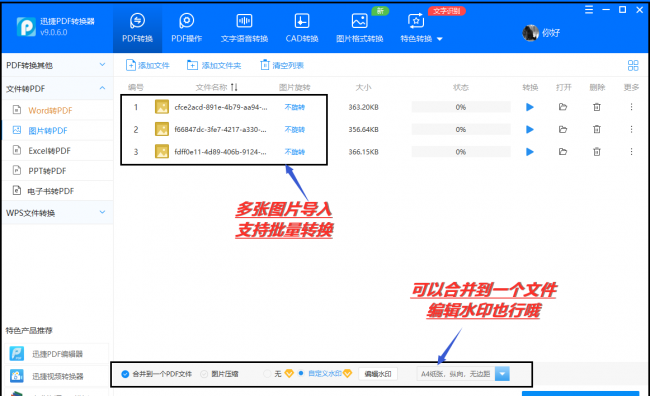Open the hamburger main menu
The width and height of the screenshot is (650, 396).
[589, 10]
